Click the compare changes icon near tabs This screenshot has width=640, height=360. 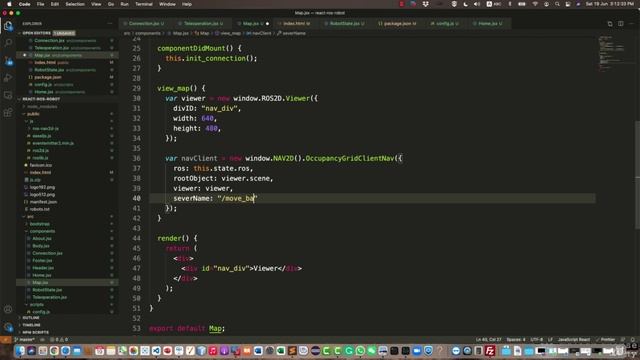(610, 24)
